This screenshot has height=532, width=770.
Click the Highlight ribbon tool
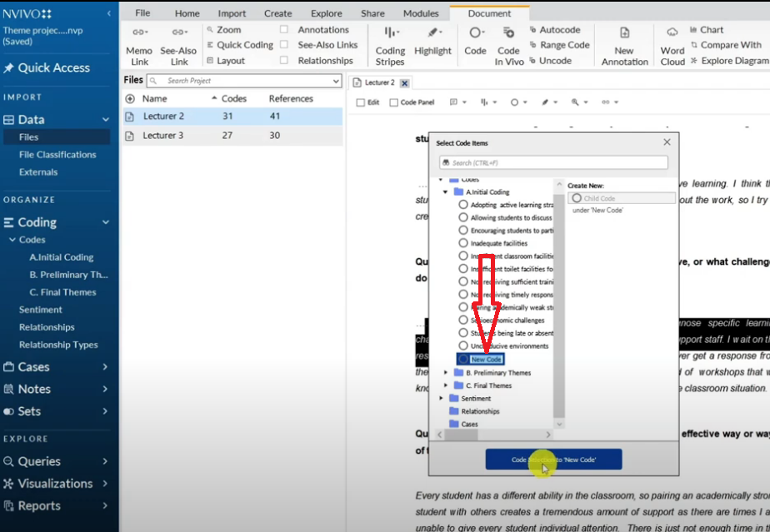tap(432, 42)
